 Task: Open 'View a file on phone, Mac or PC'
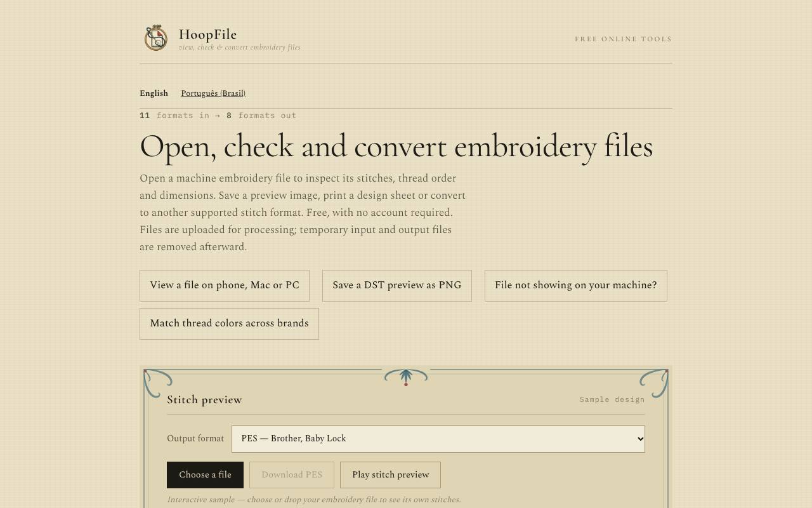pos(225,286)
